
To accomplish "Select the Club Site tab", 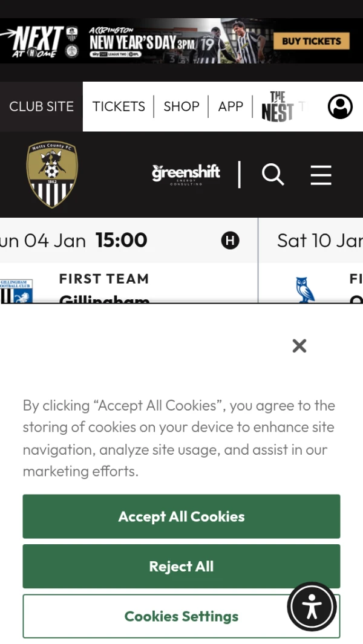I will click(x=41, y=106).
